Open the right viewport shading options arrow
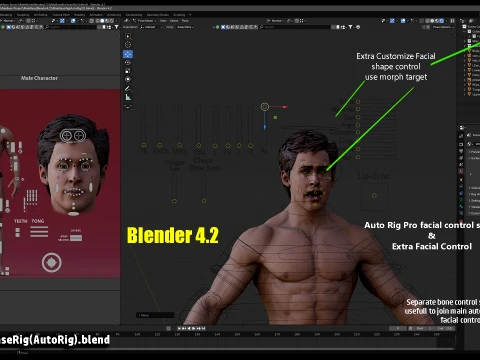This screenshot has height=360, width=480. pyautogui.click(x=446, y=21)
